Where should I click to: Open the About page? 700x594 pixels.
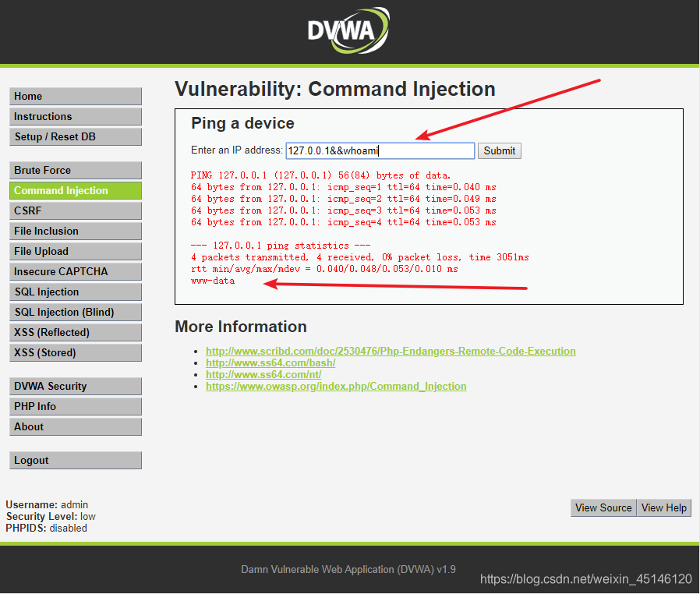click(x=76, y=427)
